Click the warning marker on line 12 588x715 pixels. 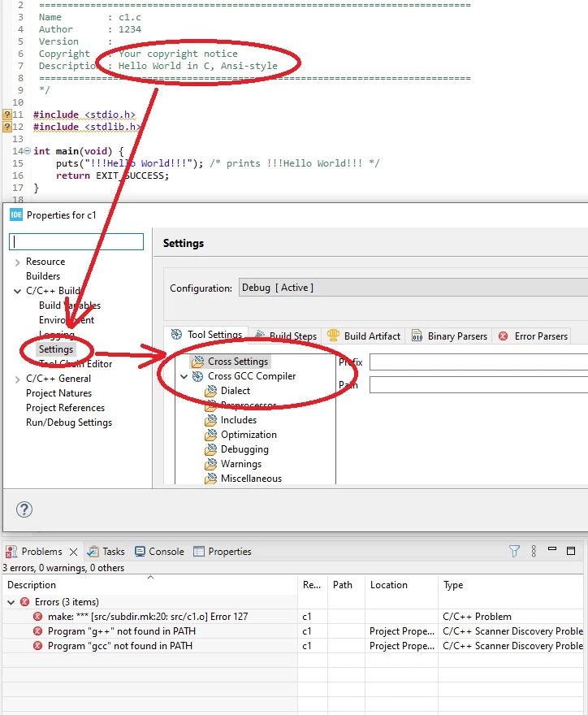(6, 127)
